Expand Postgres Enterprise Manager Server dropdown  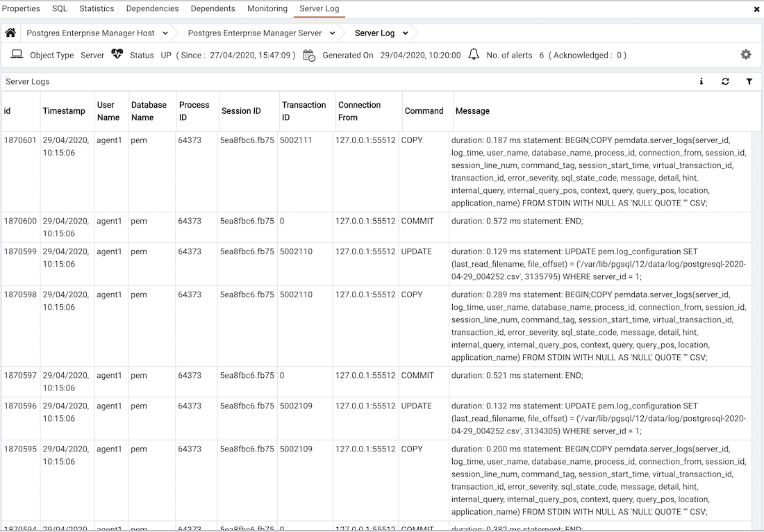pos(333,33)
